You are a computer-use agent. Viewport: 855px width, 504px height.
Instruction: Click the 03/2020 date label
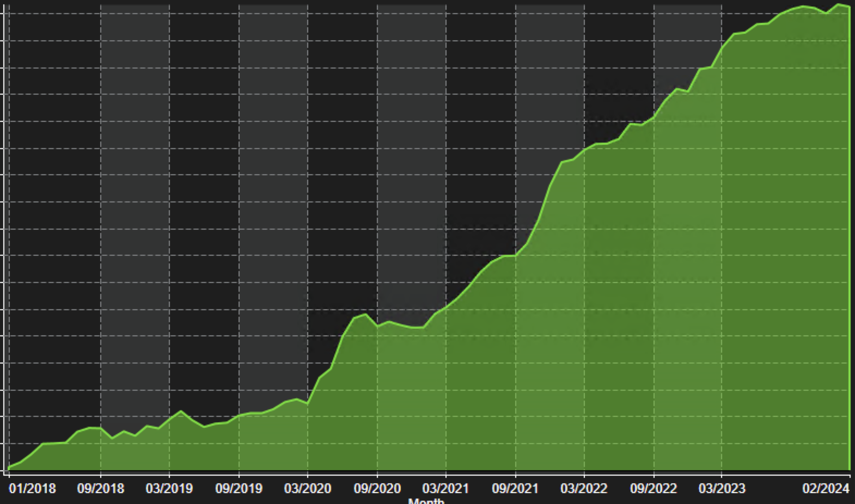(308, 488)
